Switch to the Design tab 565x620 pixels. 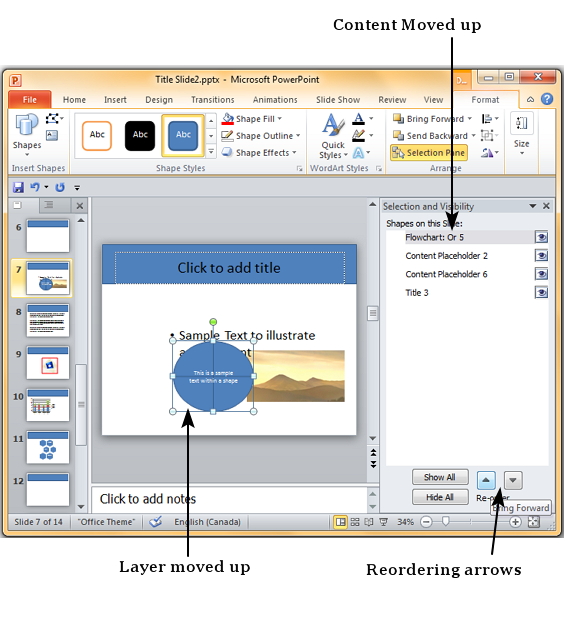coord(159,100)
